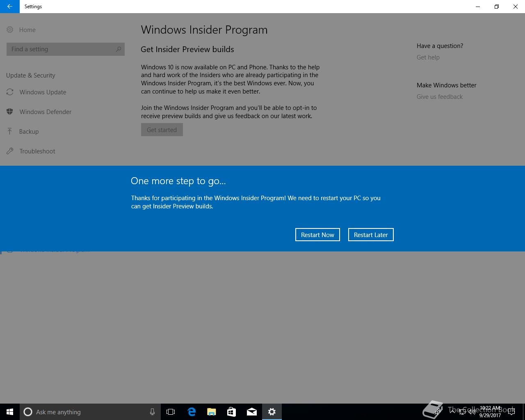Click the search magnifier icon
525x420 pixels.
[x=119, y=49]
